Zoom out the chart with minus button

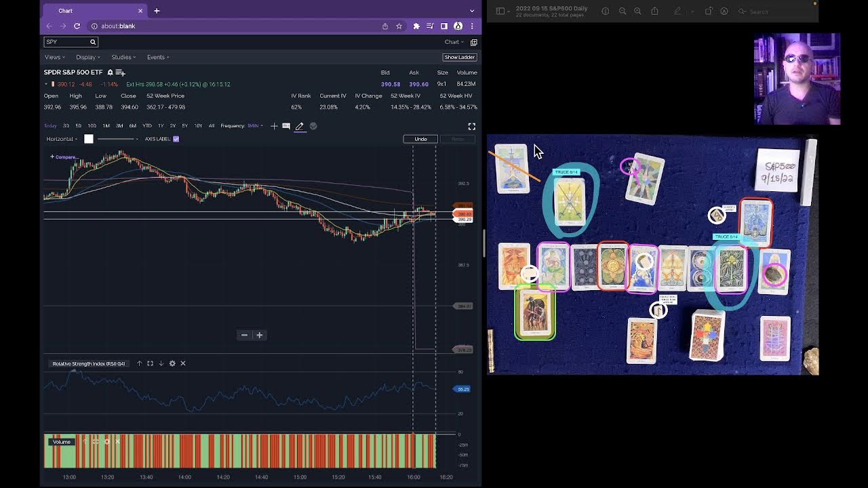coord(244,335)
